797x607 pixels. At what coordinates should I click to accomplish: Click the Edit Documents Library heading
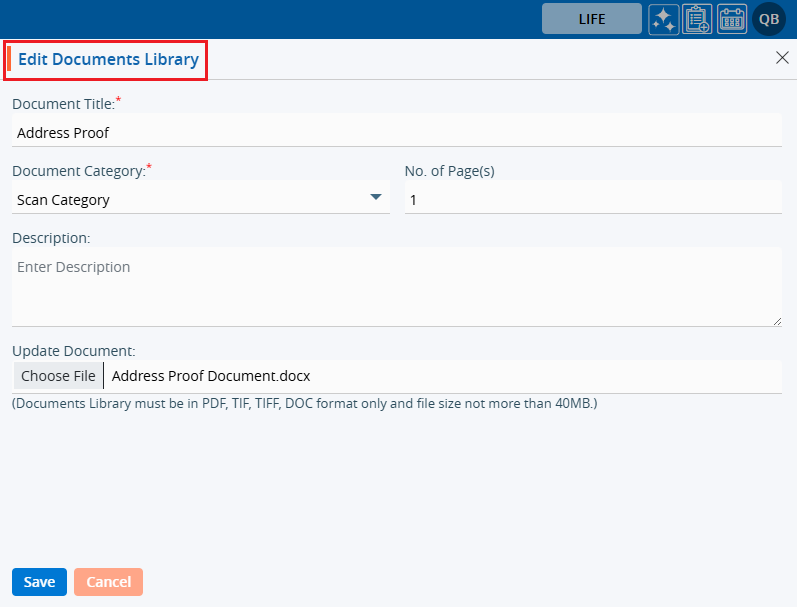[x=108, y=60]
